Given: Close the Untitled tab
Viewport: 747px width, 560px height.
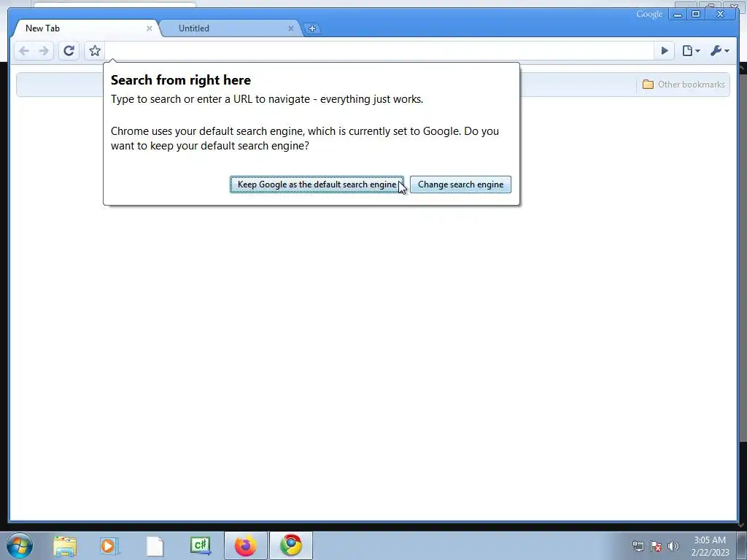Looking at the screenshot, I should pyautogui.click(x=291, y=28).
